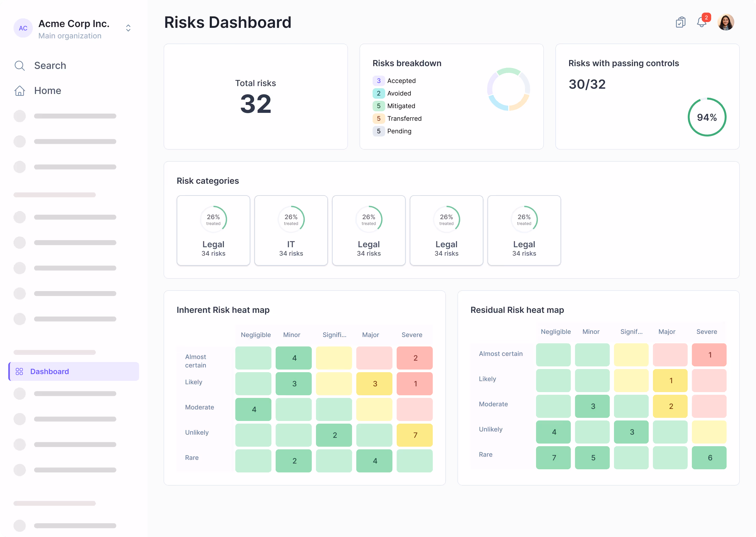Screen dimensions: 756x537
Task: Open the user profile avatar
Action: [726, 23]
